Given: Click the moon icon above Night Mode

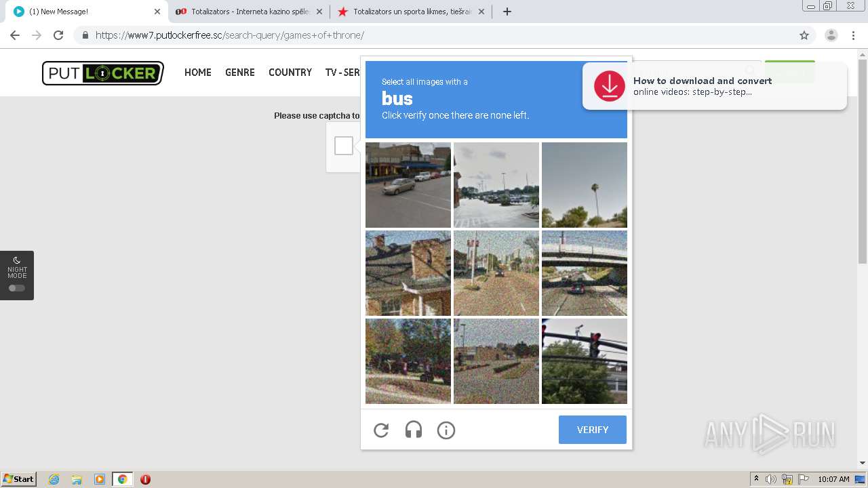Looking at the screenshot, I should tap(17, 260).
